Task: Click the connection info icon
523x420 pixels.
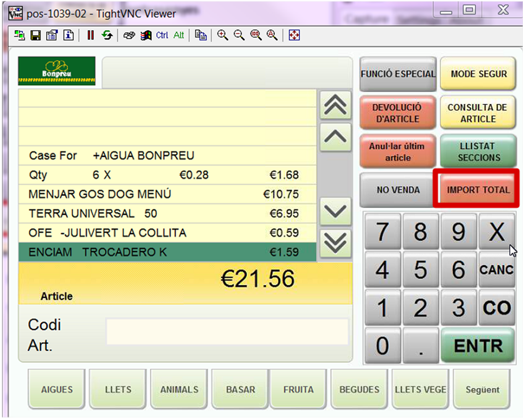Action: pyautogui.click(x=68, y=36)
